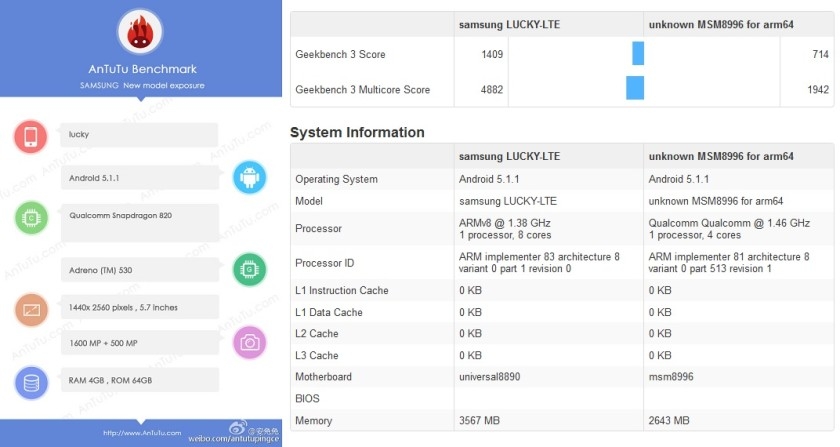Click the 'universal8890' motherboard value

490,377
